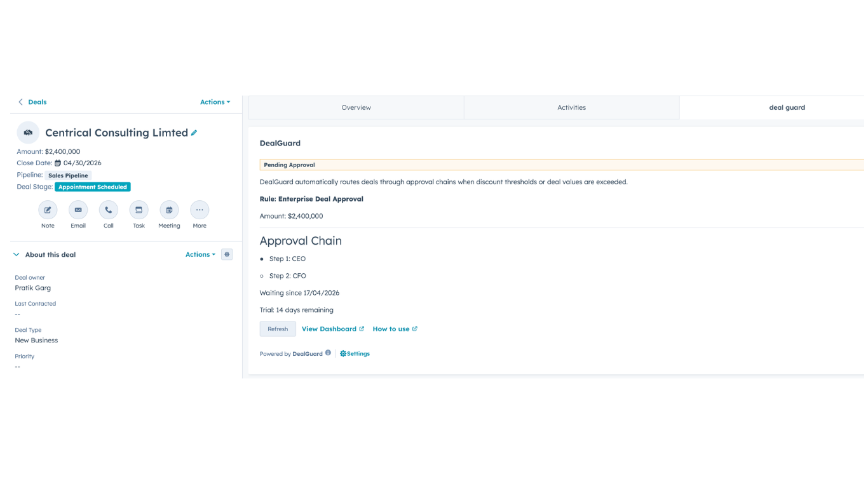Click the Deals back link
Image resolution: width=868 pixels, height=488 pixels.
pos(37,102)
